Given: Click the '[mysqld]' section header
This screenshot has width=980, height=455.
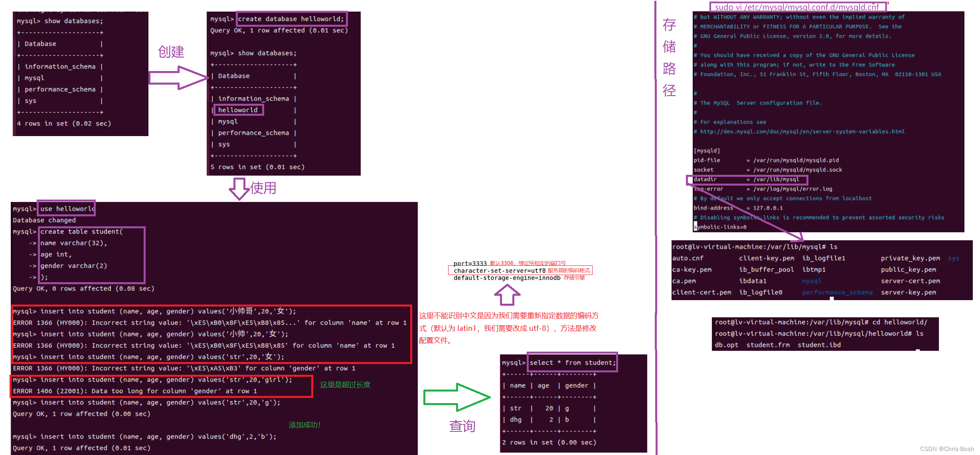Looking at the screenshot, I should tap(707, 151).
